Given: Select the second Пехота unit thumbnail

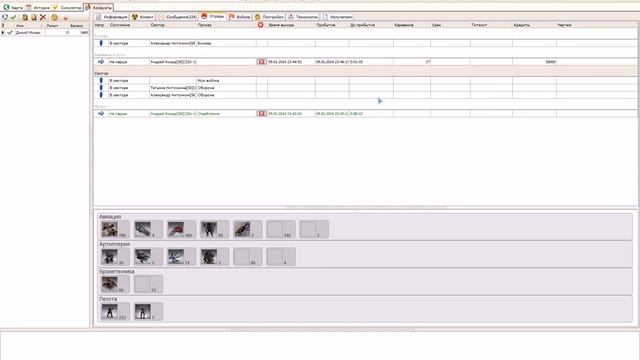Looking at the screenshot, I should tap(143, 311).
